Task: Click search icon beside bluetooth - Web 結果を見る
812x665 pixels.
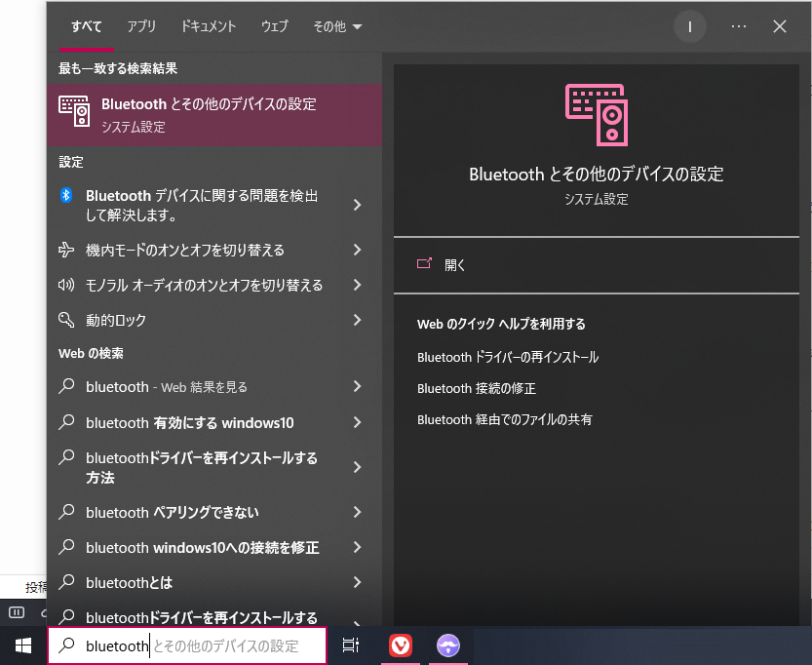Action: coord(66,386)
